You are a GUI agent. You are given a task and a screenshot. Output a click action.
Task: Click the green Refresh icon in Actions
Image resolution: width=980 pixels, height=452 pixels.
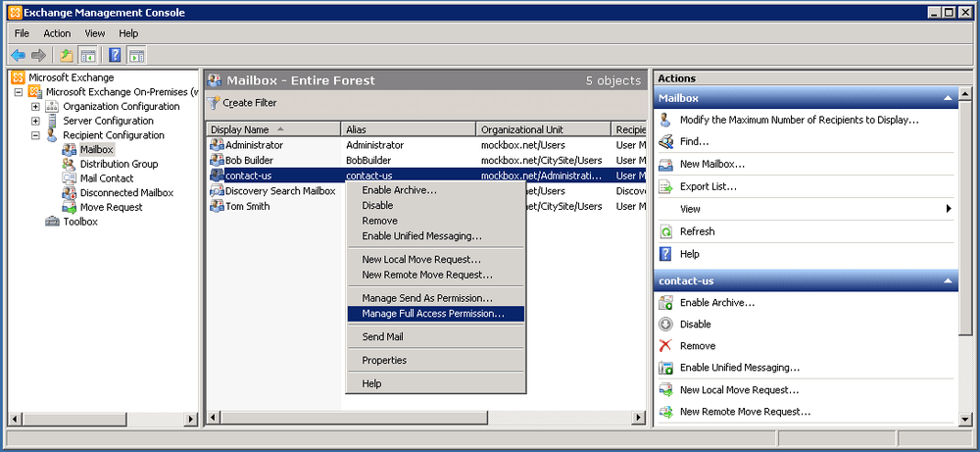point(666,231)
